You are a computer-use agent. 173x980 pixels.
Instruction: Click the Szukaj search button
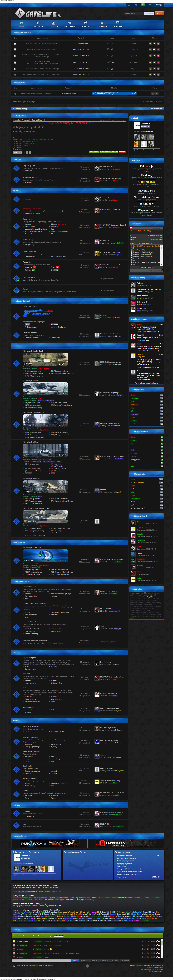click(159, 13)
